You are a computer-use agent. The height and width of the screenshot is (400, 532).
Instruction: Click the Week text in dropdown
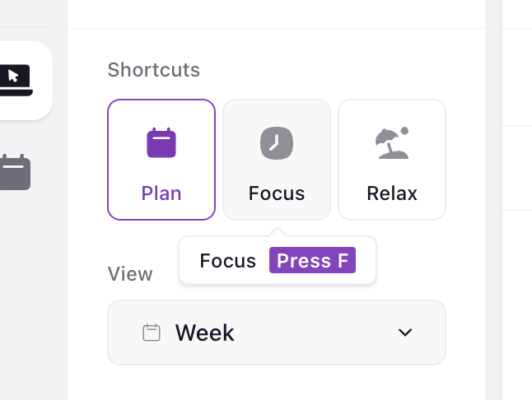[204, 333]
